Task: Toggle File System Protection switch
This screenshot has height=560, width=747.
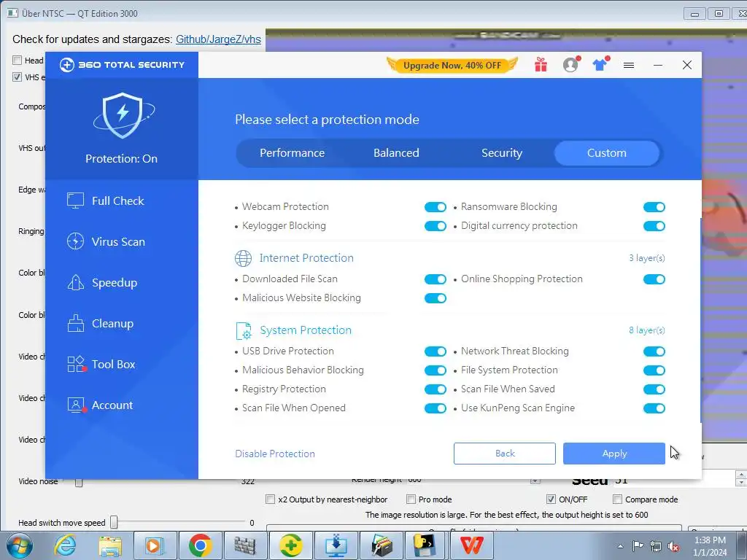Action: coord(654,370)
